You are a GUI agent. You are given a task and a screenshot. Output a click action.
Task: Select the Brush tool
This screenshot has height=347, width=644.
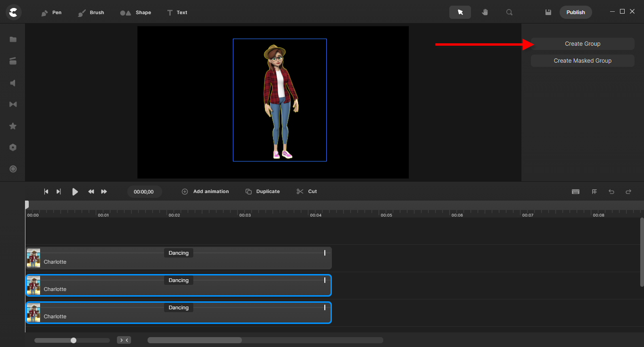(91, 13)
